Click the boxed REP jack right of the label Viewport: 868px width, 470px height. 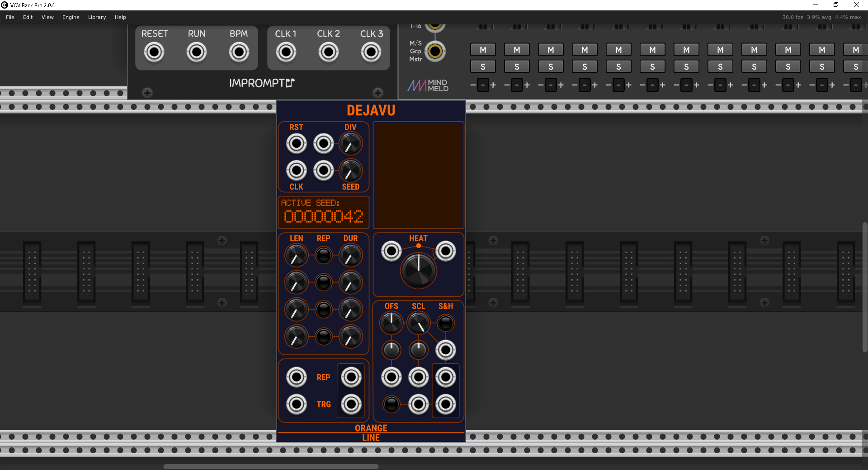click(351, 377)
